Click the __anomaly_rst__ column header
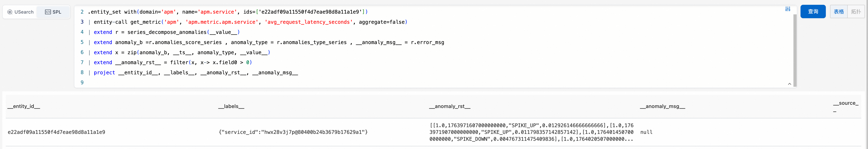This screenshot has height=149, width=868. pos(450,106)
